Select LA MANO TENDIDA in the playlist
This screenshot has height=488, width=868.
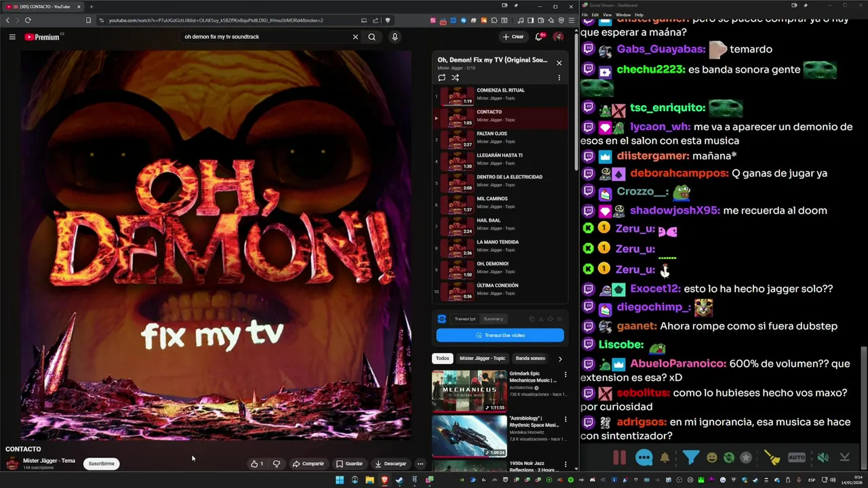[500, 248]
